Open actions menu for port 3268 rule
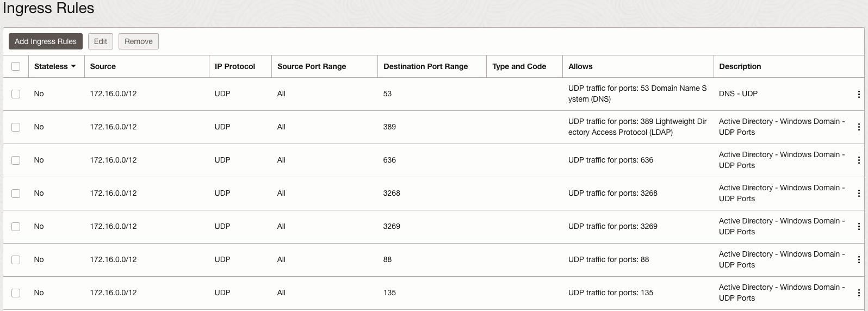 (858, 194)
